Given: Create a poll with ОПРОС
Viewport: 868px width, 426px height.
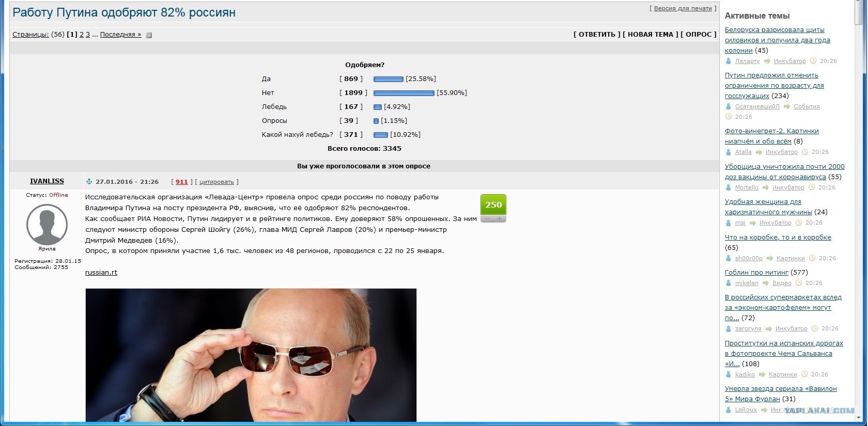Looking at the screenshot, I should point(699,35).
